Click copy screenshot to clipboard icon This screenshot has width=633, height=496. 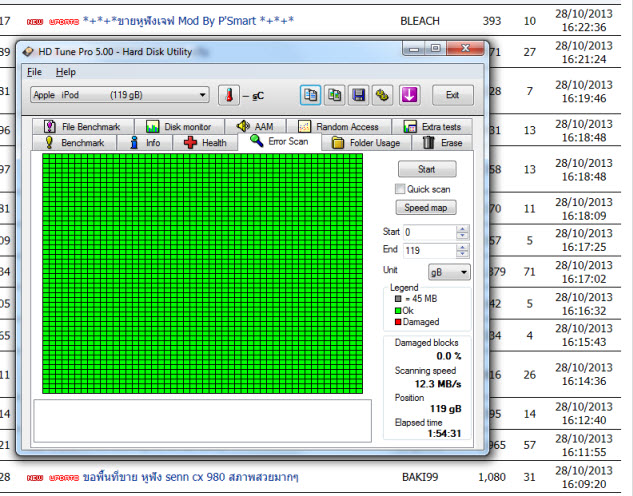click(335, 95)
